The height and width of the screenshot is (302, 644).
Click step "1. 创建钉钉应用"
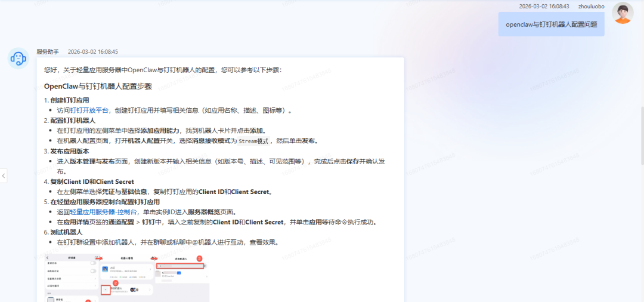point(67,100)
